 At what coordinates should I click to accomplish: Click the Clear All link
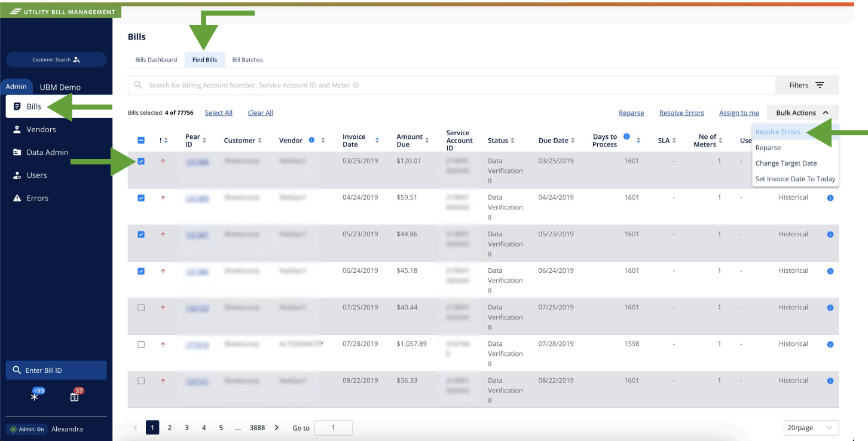click(x=261, y=113)
